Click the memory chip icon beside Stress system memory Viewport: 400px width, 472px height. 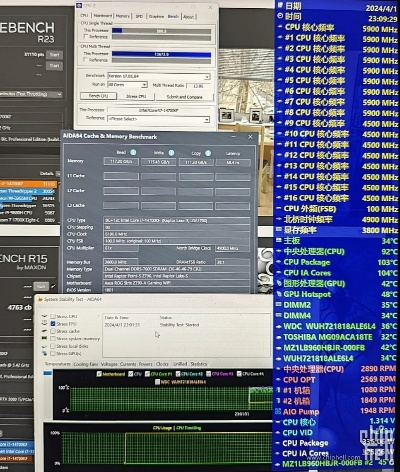[x=45, y=338]
